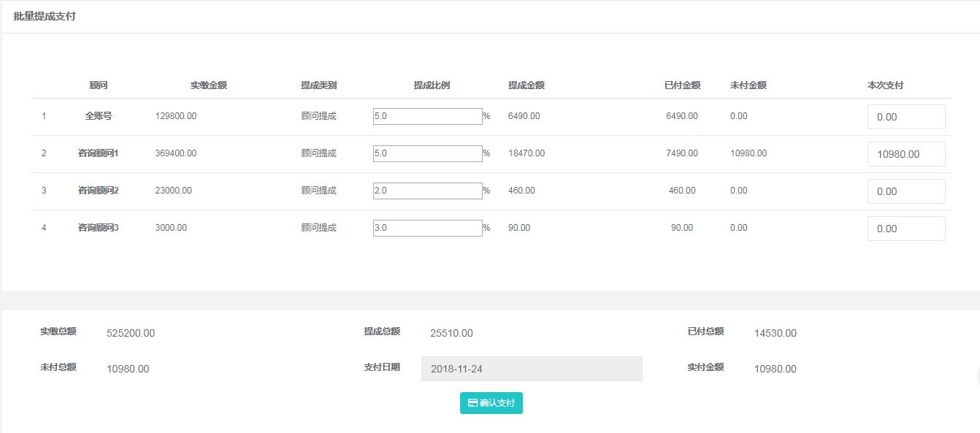
Task: Edit 提成比例 field for 全账号 row
Action: tap(428, 116)
